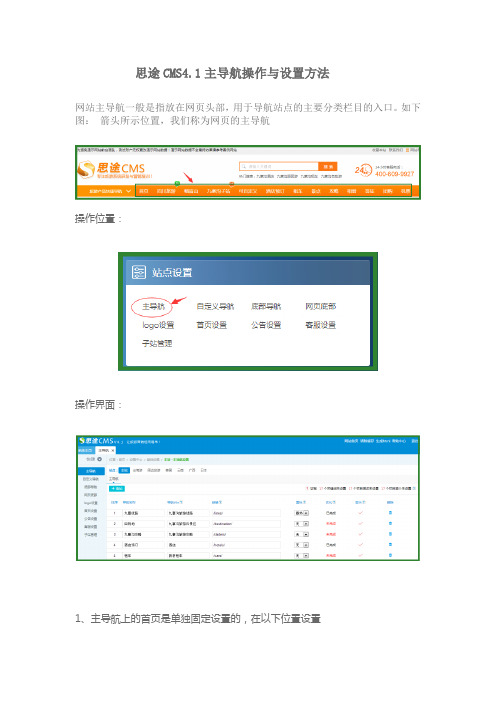
Task: Close the 主导航 tab in the admin
Action: (x=112, y=450)
